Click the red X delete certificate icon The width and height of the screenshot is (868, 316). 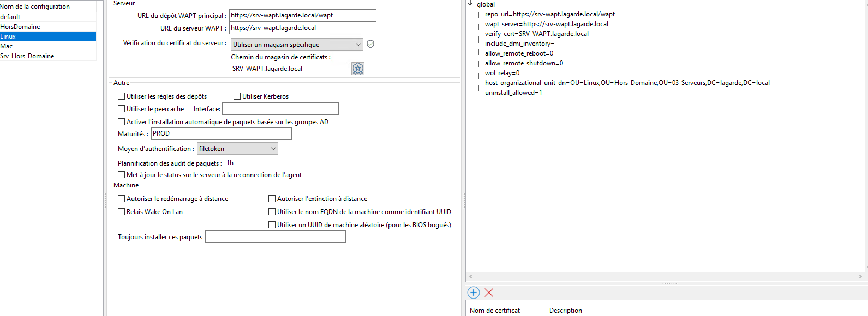tap(489, 293)
